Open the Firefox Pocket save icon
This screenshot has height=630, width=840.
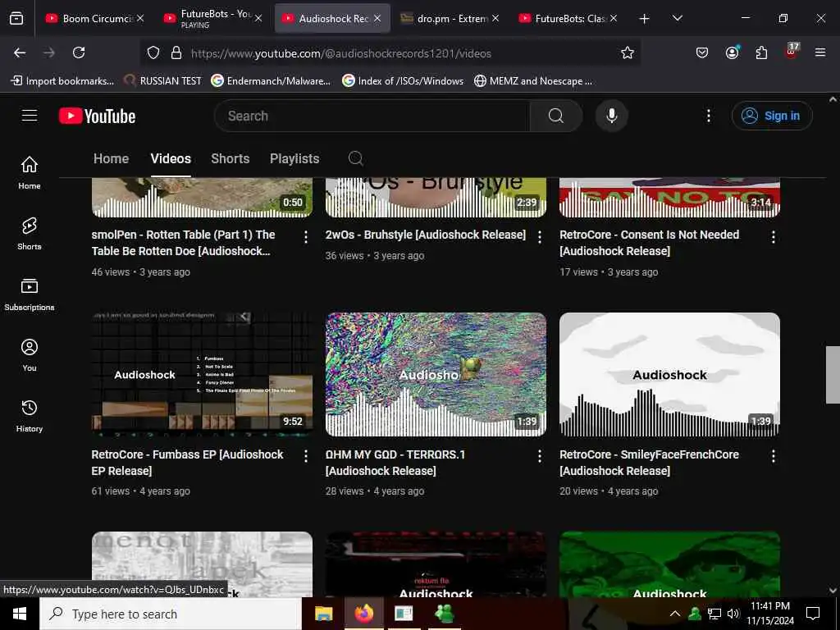[x=702, y=52]
